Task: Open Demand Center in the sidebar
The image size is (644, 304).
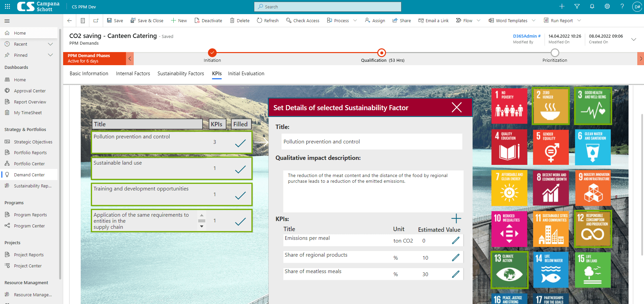Action: [29, 175]
